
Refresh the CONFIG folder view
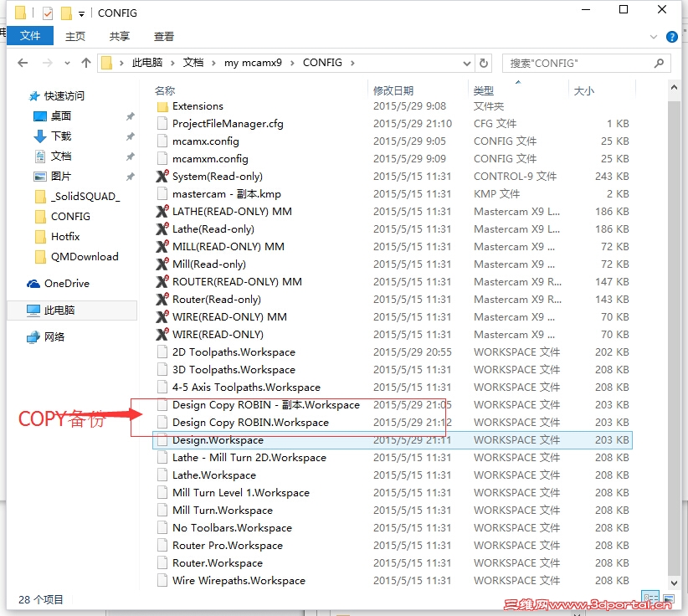point(484,63)
